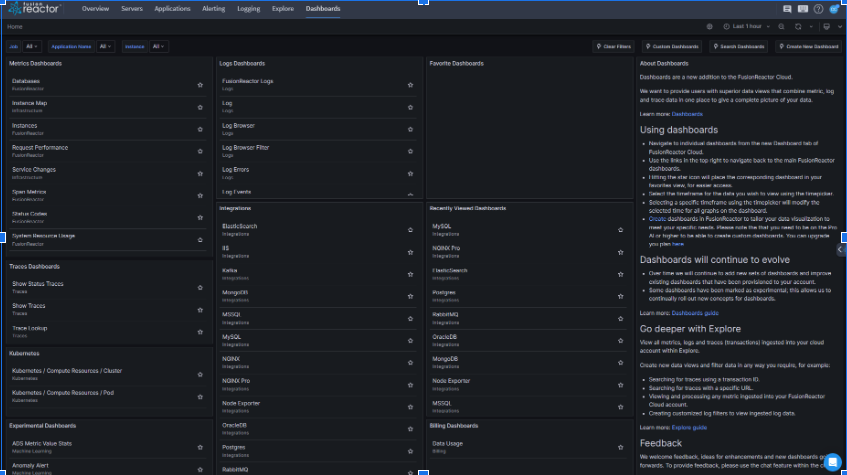Expand the collapsed right side panel arrow

point(841,250)
